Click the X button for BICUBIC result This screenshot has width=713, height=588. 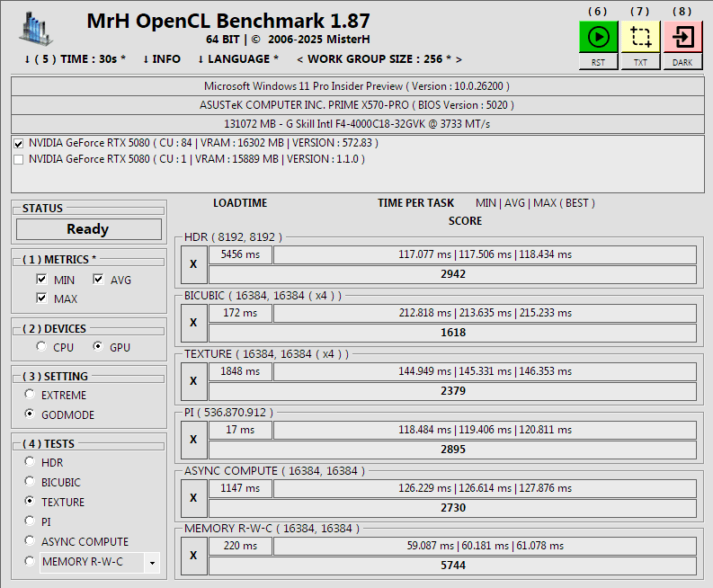coord(193,323)
